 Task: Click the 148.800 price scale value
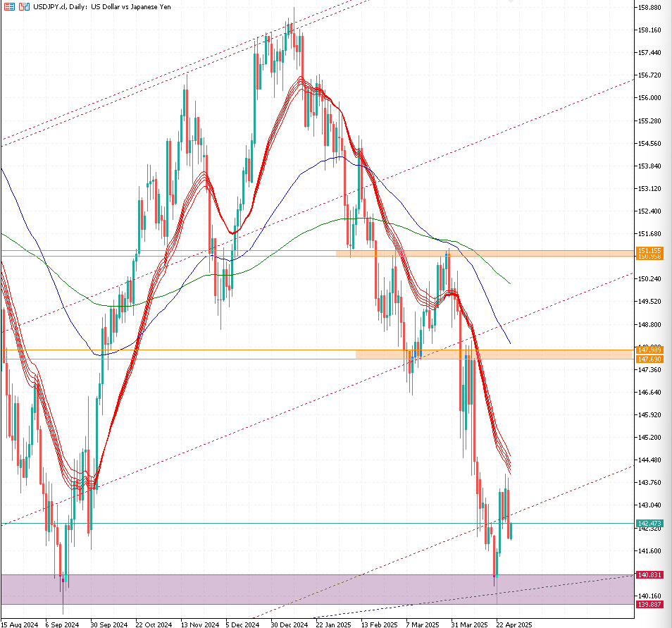coord(649,325)
